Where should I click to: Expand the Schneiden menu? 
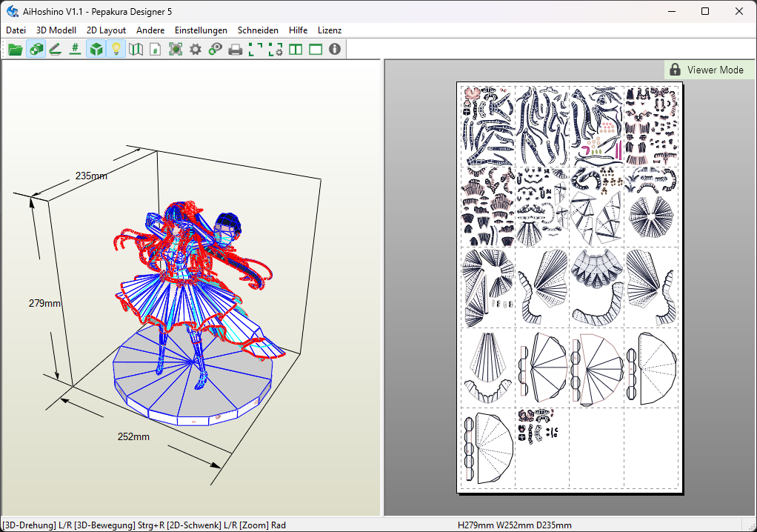[258, 30]
